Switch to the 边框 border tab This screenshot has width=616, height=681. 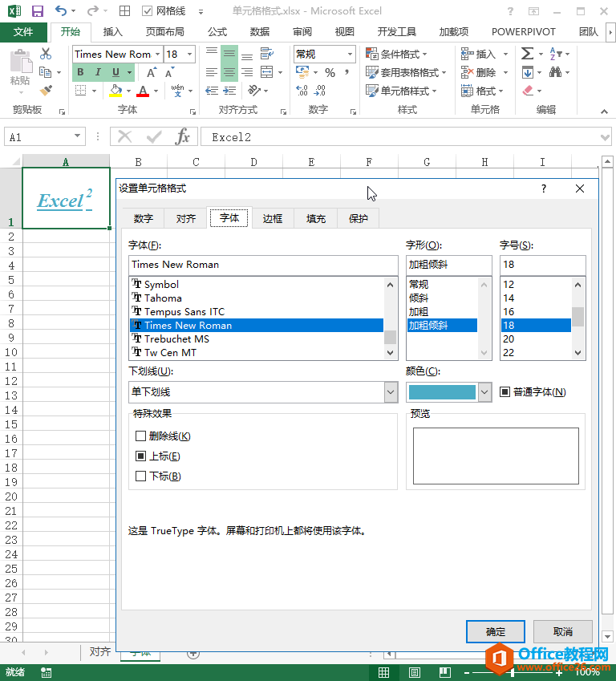pos(273,218)
